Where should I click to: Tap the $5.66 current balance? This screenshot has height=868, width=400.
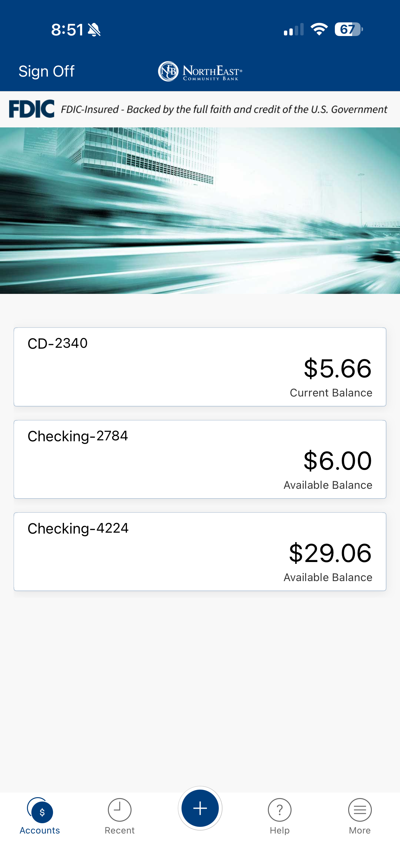pyautogui.click(x=338, y=368)
